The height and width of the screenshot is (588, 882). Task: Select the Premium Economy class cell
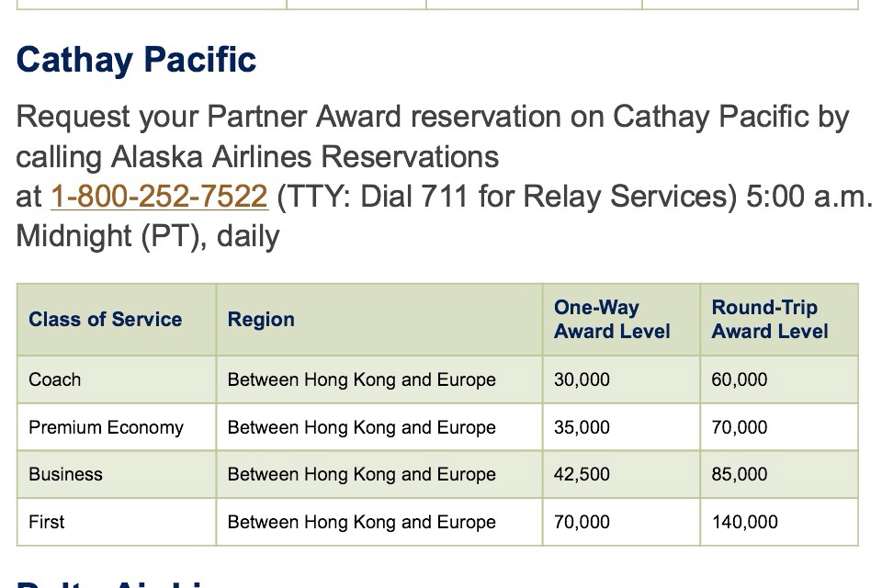[x=106, y=427]
